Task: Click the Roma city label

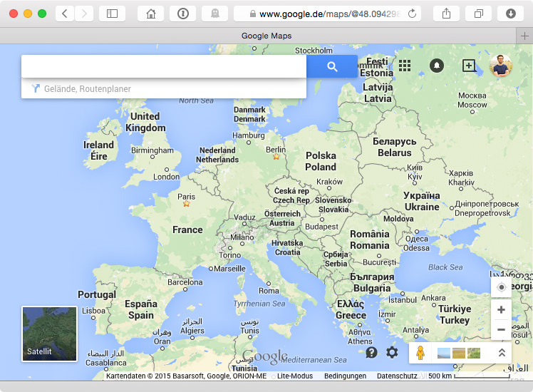Action: [x=269, y=291]
